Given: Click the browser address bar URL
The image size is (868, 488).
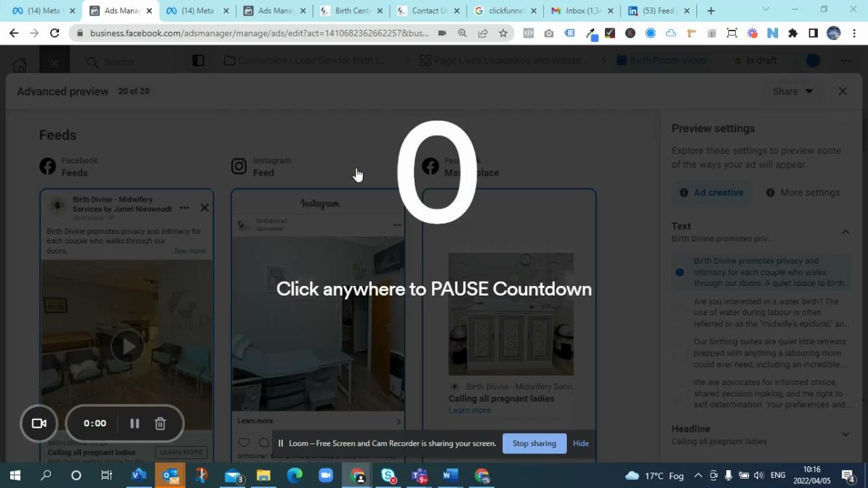Looking at the screenshot, I should pos(259,33).
